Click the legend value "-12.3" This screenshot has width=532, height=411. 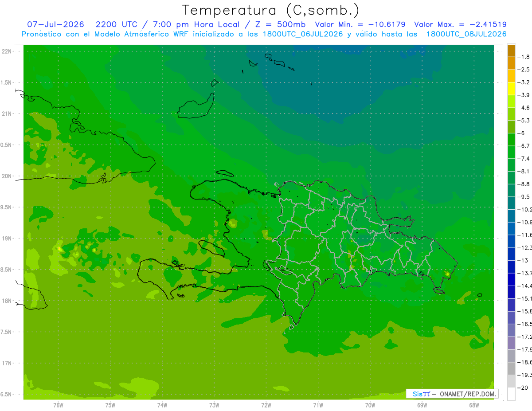(x=524, y=248)
